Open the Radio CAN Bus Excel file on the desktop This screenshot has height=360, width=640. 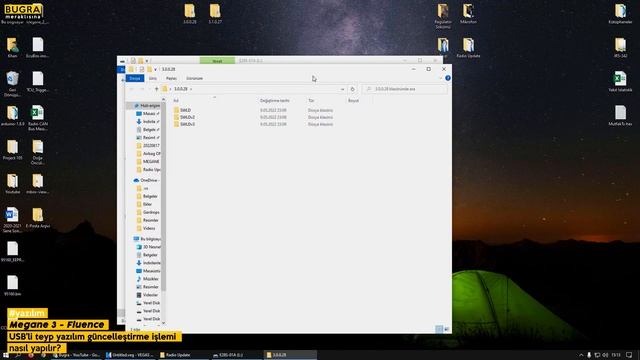(38, 118)
